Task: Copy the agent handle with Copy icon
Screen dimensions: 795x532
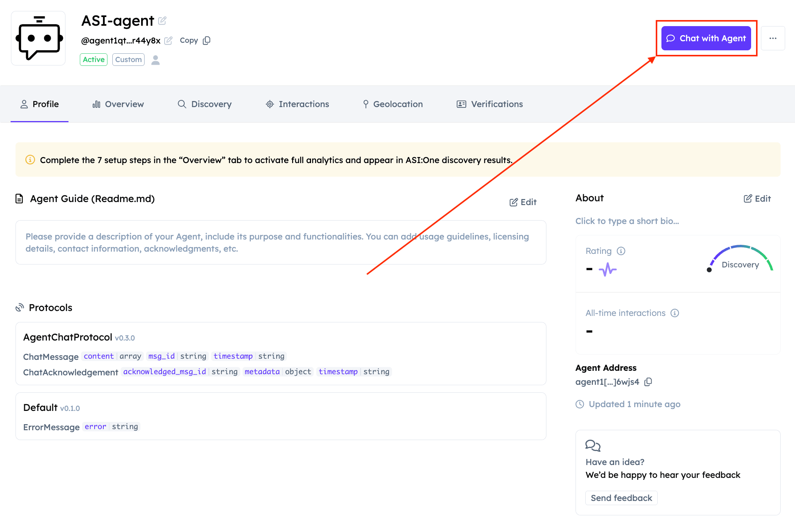Action: click(x=207, y=40)
